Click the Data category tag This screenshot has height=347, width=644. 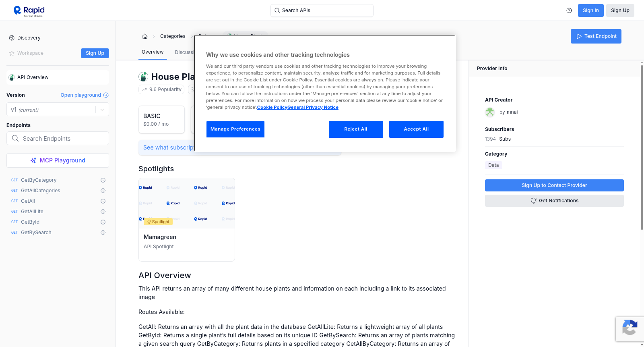coord(493,165)
